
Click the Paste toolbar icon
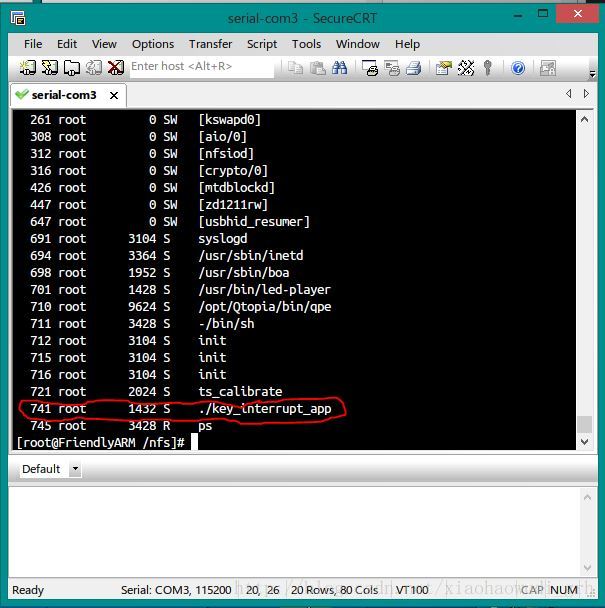pos(318,68)
